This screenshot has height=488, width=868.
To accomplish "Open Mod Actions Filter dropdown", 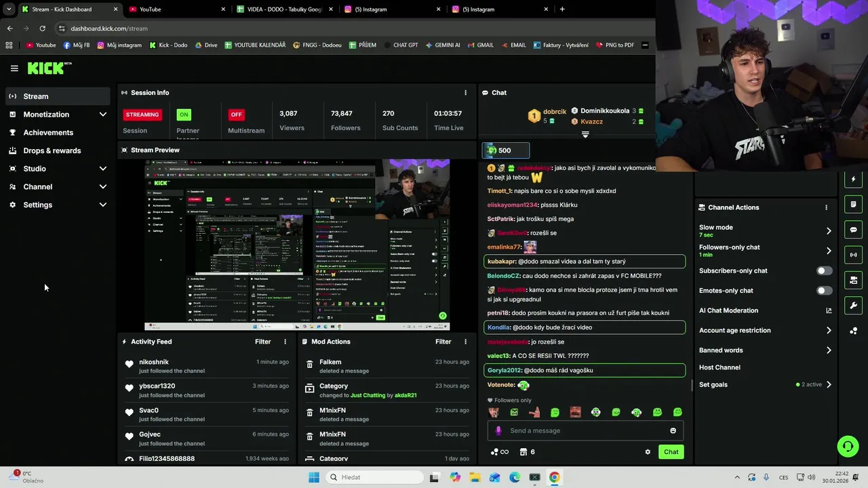I will 443,342.
